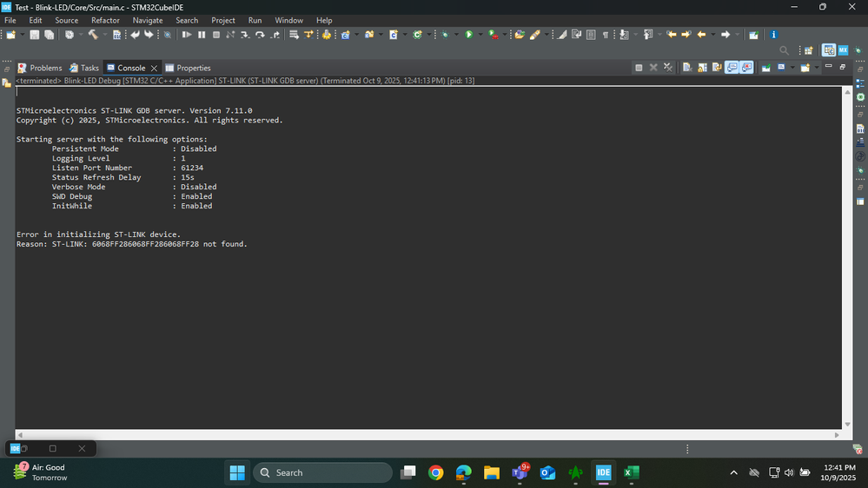Image resolution: width=868 pixels, height=488 pixels.
Task: Open the Refactor menu
Action: pos(105,21)
